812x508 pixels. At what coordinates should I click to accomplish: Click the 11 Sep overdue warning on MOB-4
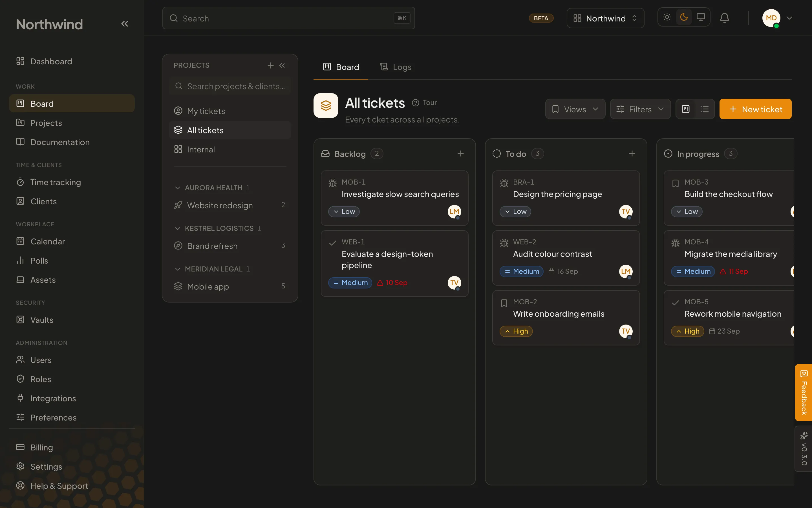click(x=734, y=271)
